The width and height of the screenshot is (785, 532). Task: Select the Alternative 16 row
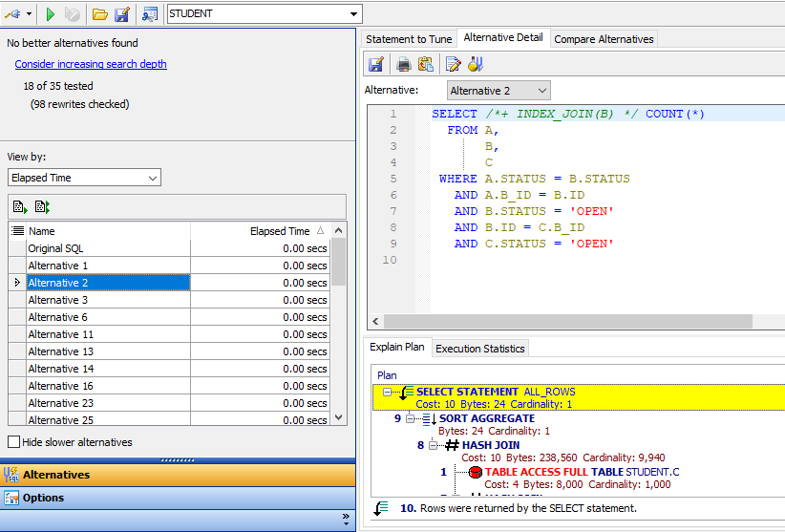click(x=169, y=386)
